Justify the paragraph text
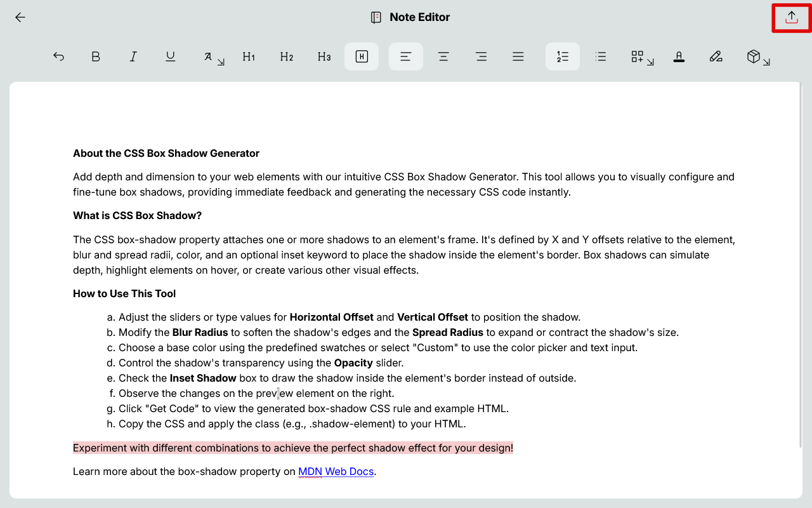812x508 pixels. [x=518, y=57]
